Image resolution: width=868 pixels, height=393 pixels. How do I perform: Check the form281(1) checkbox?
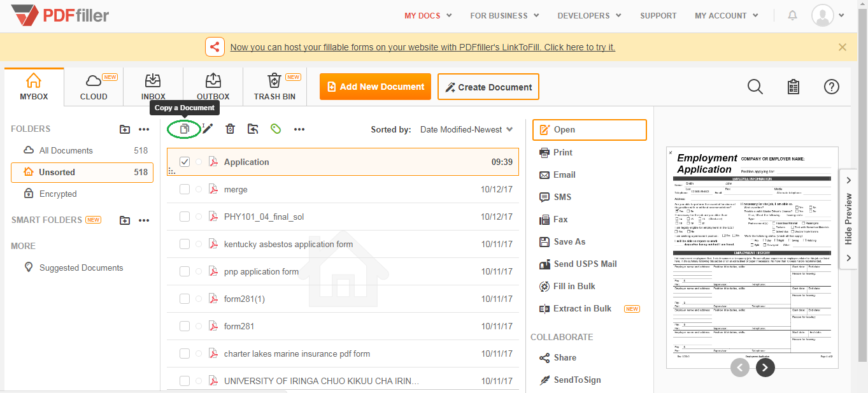pos(185,299)
